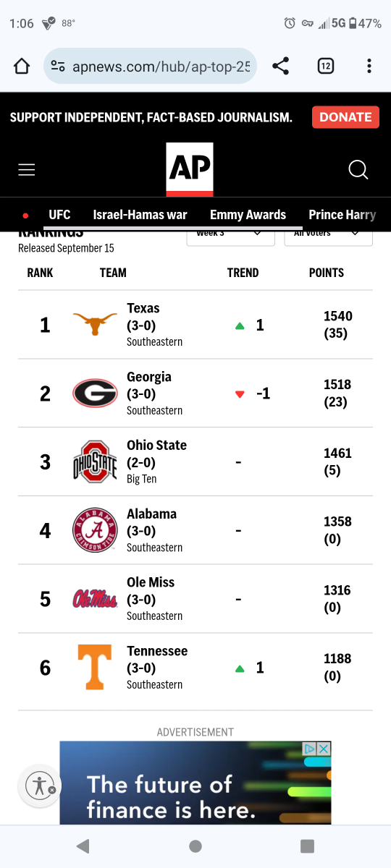Click the red DONATE button
The height and width of the screenshot is (868, 391).
pos(346,117)
